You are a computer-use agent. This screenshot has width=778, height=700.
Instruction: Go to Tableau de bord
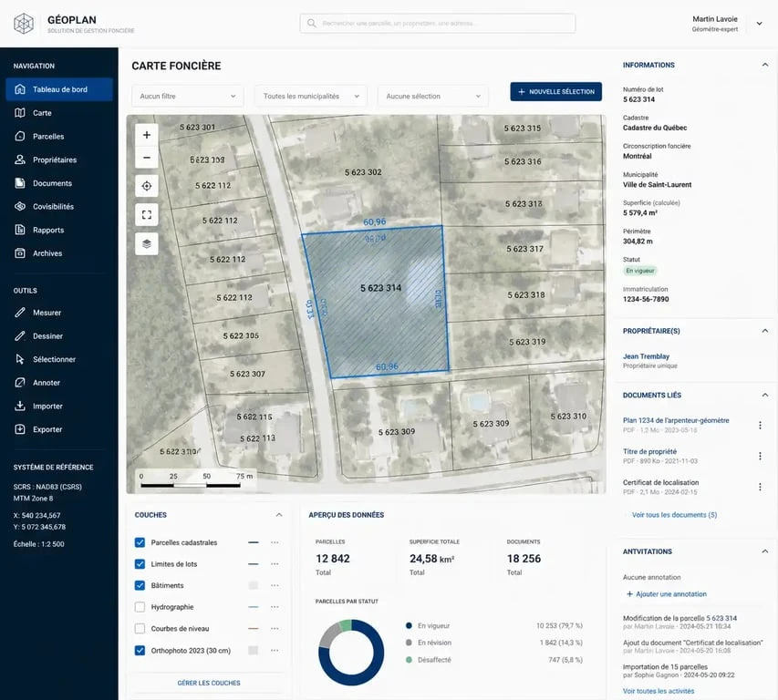59,89
